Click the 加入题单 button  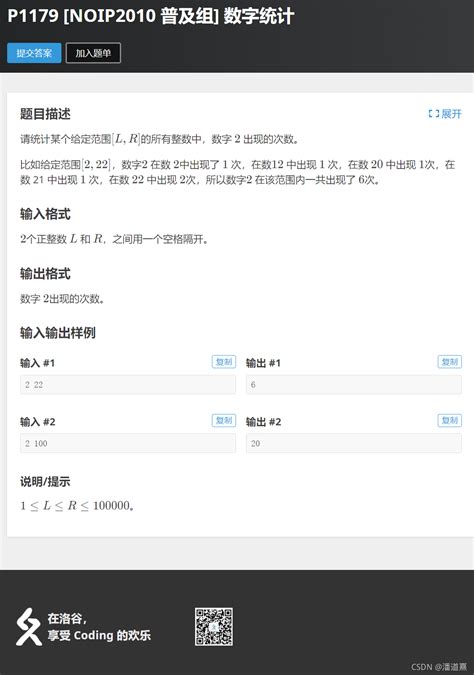(x=93, y=53)
